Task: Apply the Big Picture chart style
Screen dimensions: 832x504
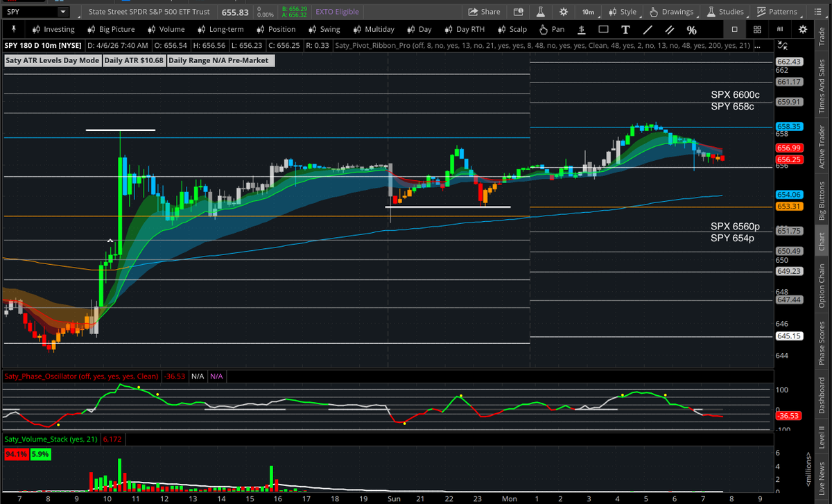Action: (x=110, y=29)
